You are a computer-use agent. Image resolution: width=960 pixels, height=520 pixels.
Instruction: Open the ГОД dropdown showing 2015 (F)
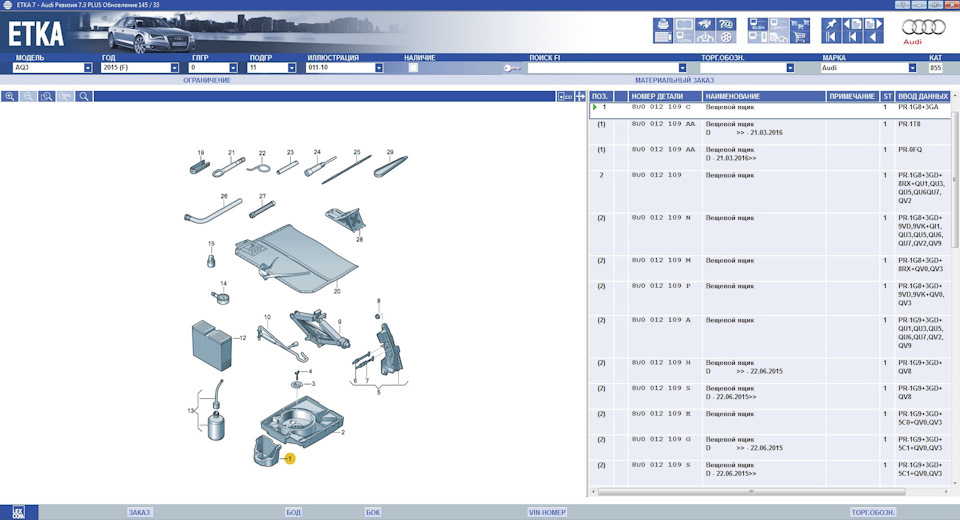174,68
